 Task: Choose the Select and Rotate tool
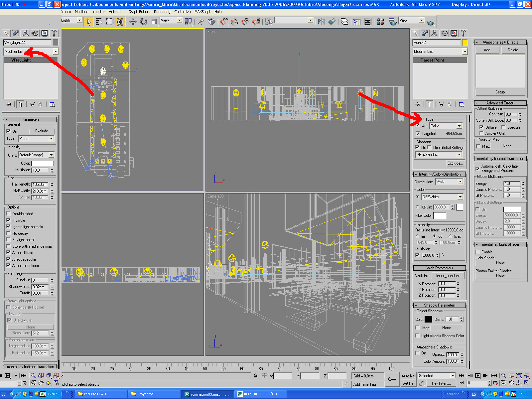[x=144, y=22]
